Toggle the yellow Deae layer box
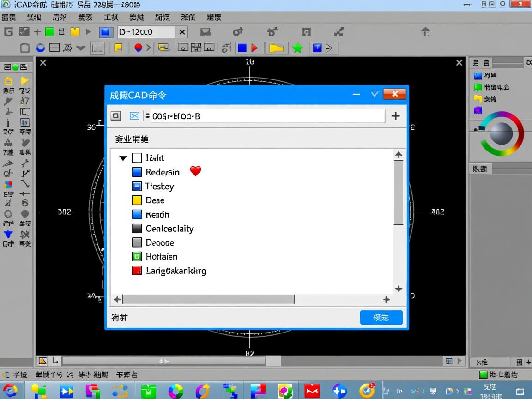This screenshot has height=399, width=532. [x=137, y=200]
